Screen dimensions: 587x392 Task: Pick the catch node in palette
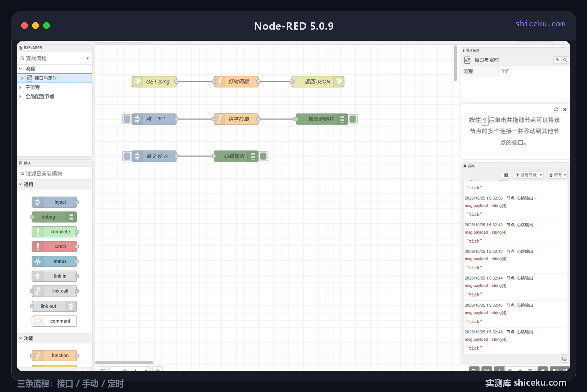(55, 246)
